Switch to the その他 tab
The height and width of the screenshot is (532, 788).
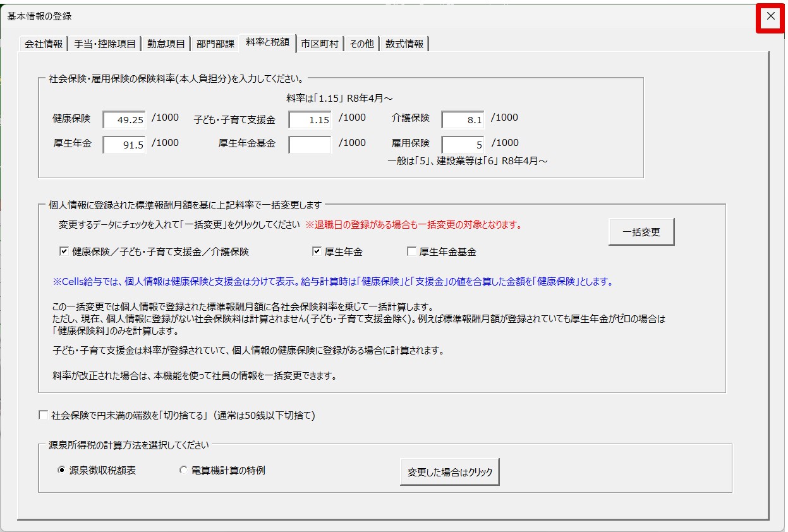[361, 44]
